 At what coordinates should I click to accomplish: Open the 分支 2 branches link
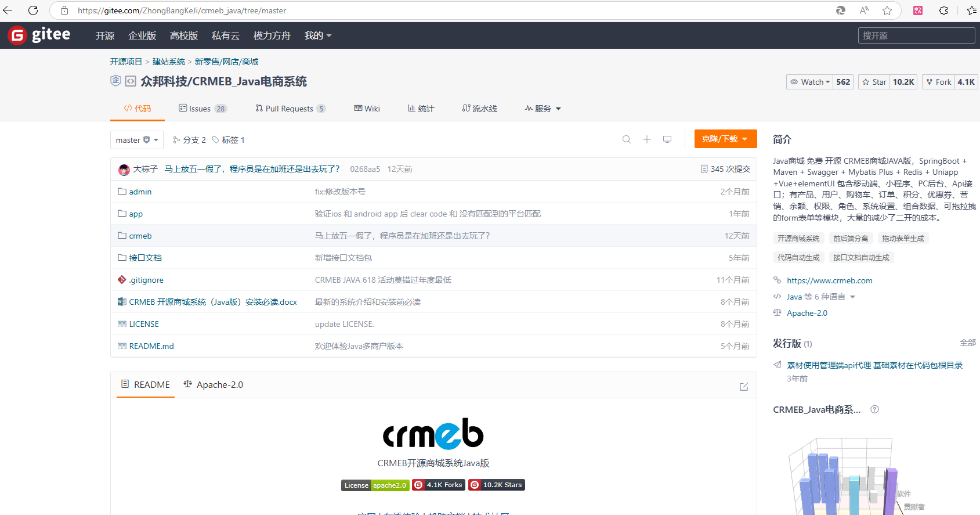pos(190,140)
